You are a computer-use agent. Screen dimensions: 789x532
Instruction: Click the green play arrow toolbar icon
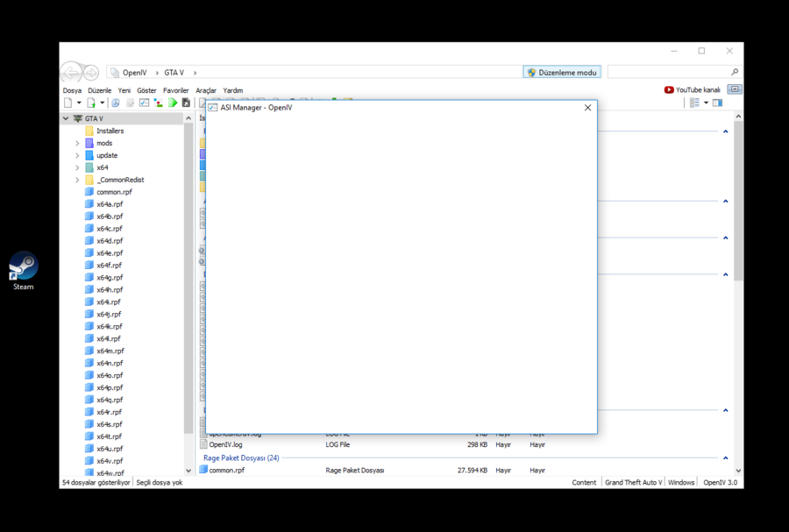tap(173, 103)
